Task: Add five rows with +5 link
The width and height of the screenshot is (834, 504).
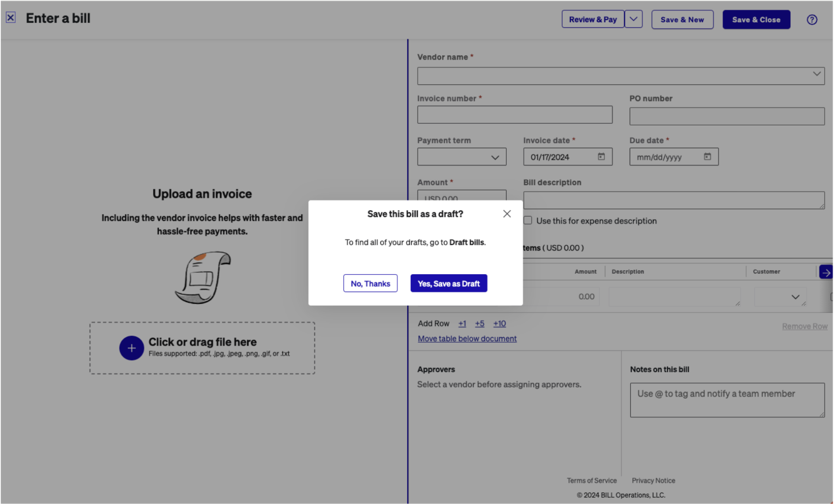Action: click(x=479, y=324)
